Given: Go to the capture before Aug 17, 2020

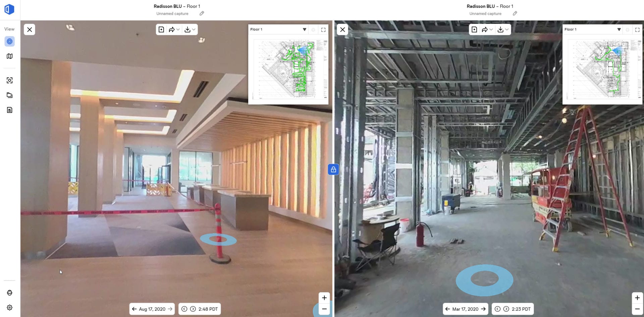Looking at the screenshot, I should tap(134, 309).
